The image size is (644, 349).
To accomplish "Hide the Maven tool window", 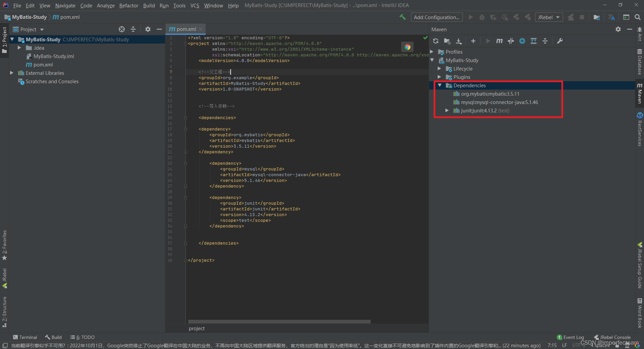I will point(630,29).
